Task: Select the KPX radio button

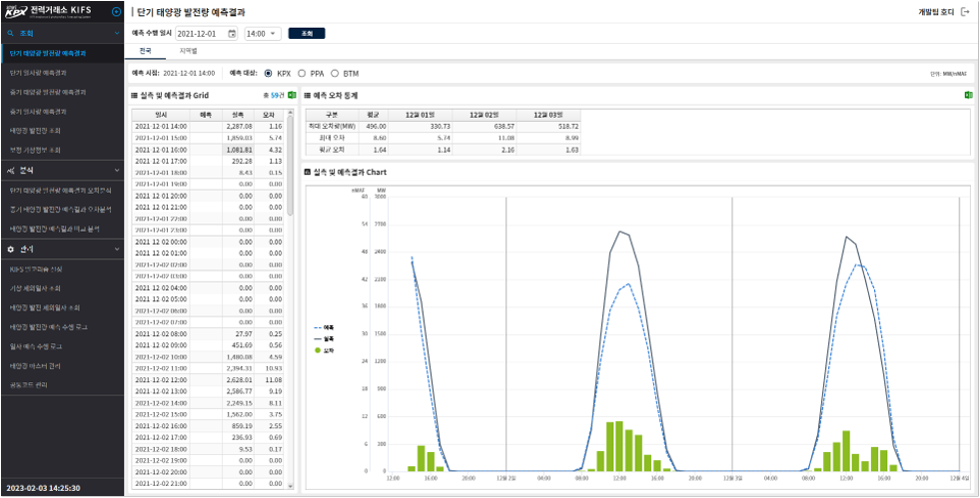Action: [268, 73]
